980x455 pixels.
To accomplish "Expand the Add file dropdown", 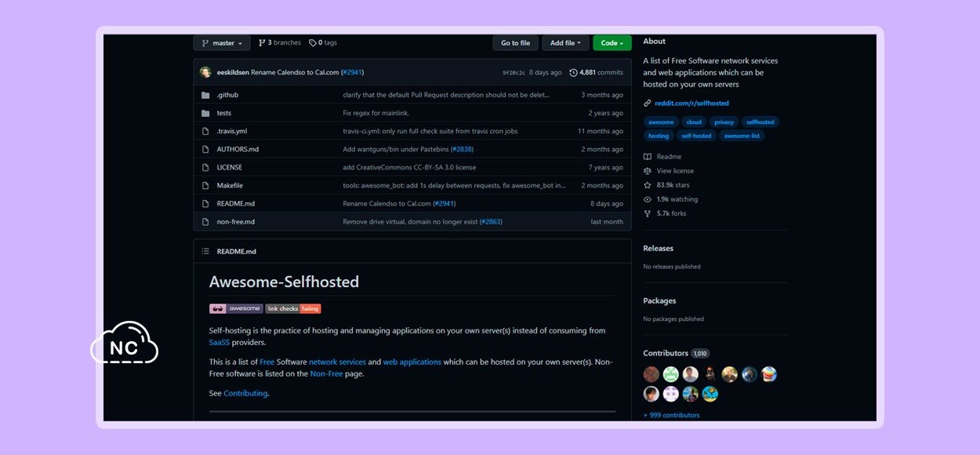I will pyautogui.click(x=564, y=43).
